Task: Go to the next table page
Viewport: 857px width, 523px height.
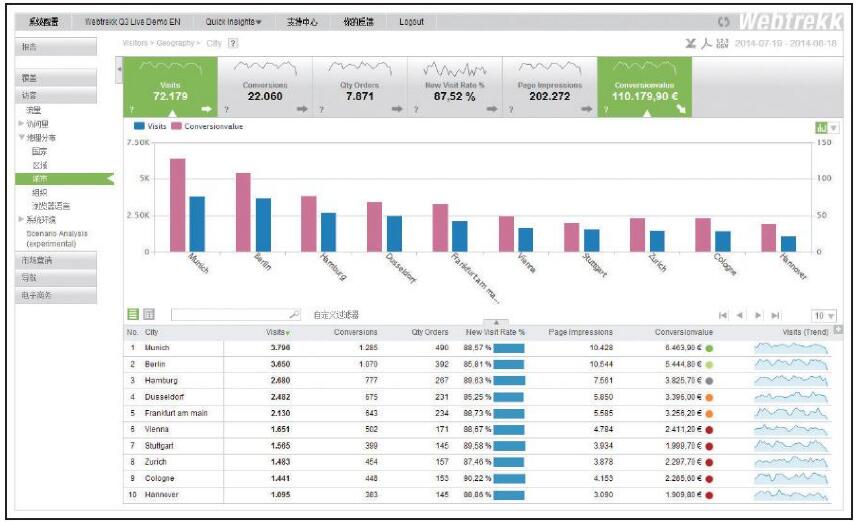Action: 758,315
